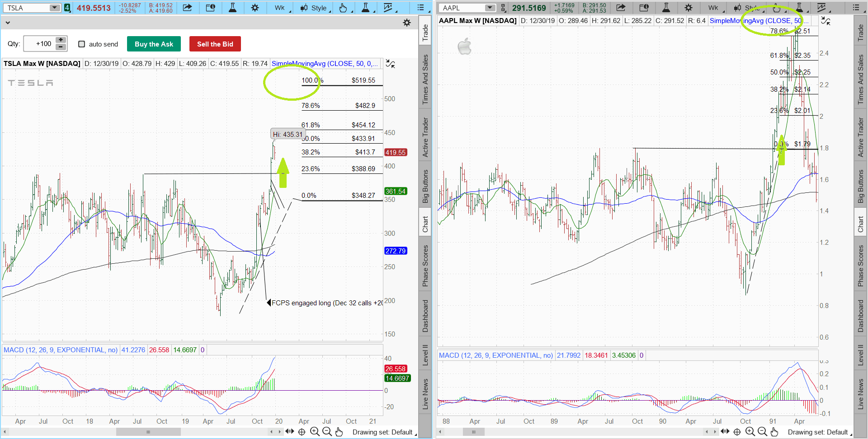
Task: Open the Phase Scores tab on right sidebar
Action: (861, 266)
